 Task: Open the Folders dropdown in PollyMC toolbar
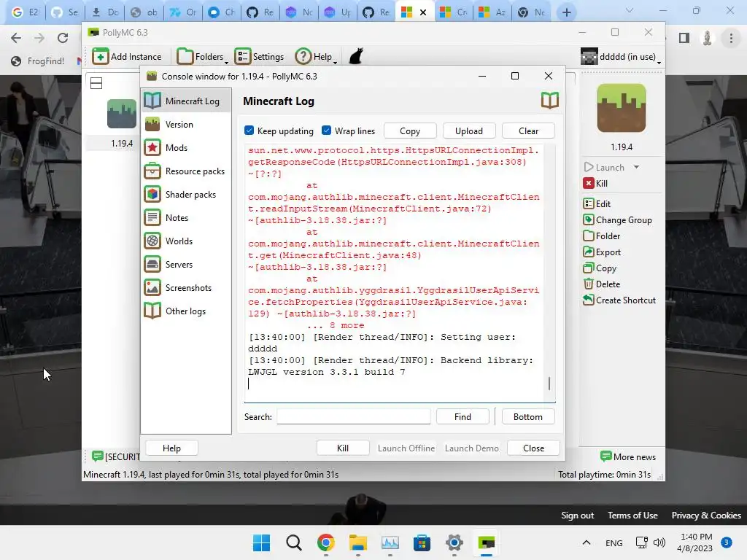coord(202,57)
